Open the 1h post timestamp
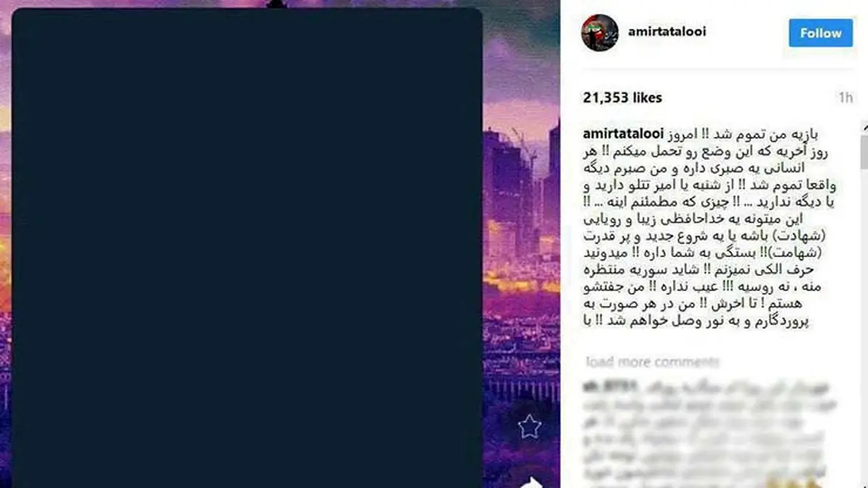The image size is (868, 488). click(845, 98)
